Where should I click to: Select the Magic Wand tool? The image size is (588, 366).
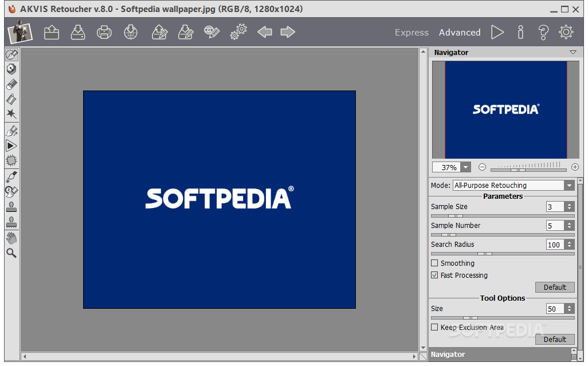point(11,114)
